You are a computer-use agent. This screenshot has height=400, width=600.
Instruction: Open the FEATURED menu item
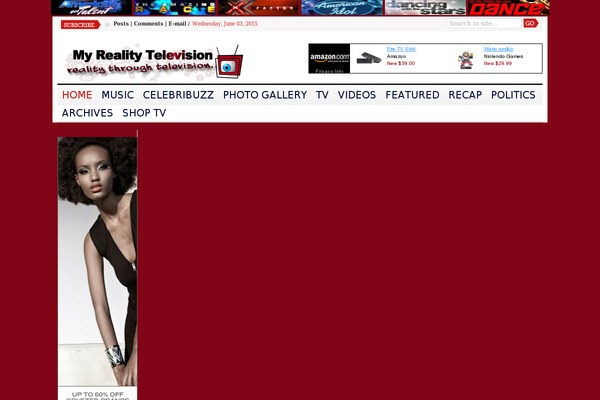point(412,95)
